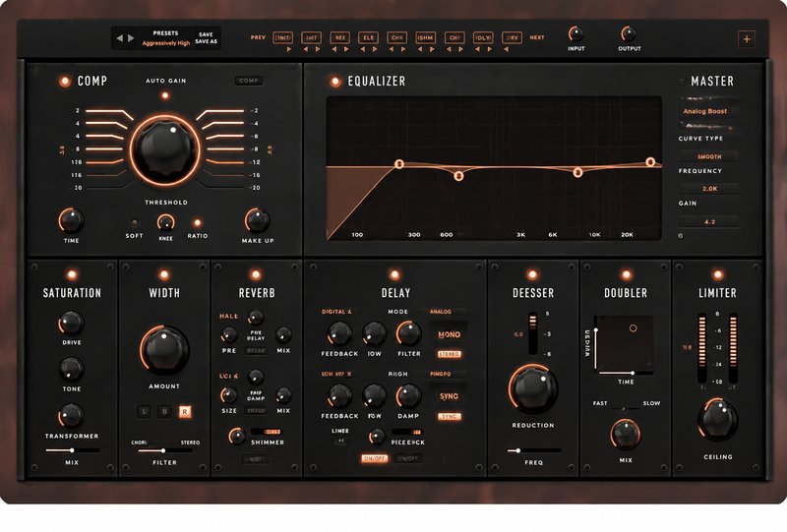Click the Width FILTER slider
This screenshot has width=787, height=532.
tap(164, 450)
